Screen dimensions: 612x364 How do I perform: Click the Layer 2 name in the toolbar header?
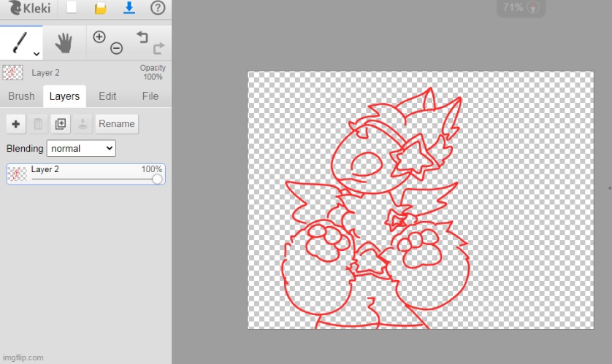46,73
